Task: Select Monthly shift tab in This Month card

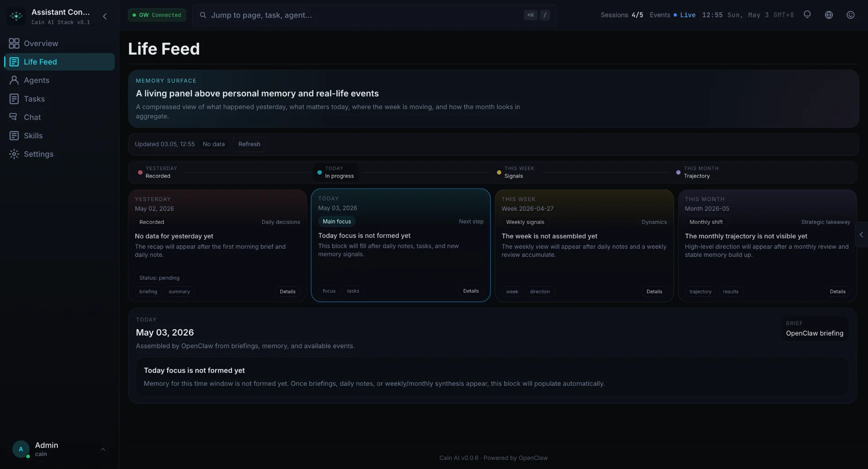Action: [706, 222]
